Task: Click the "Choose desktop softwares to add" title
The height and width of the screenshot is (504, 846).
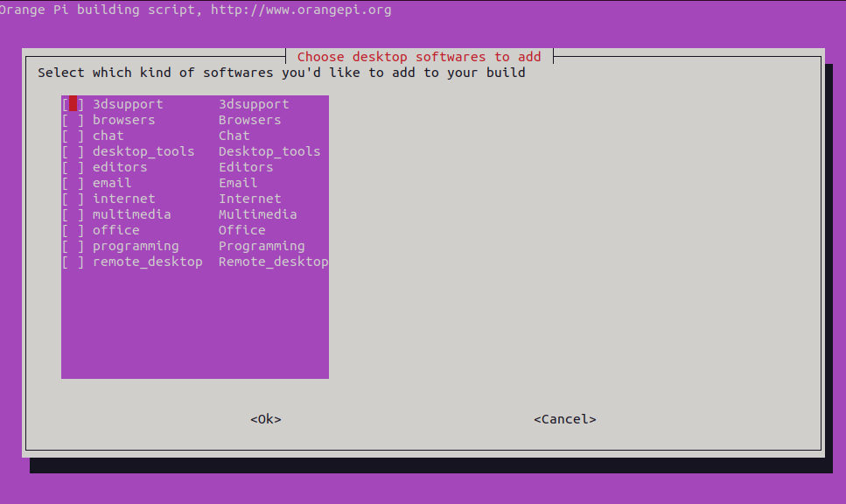Action: click(419, 57)
